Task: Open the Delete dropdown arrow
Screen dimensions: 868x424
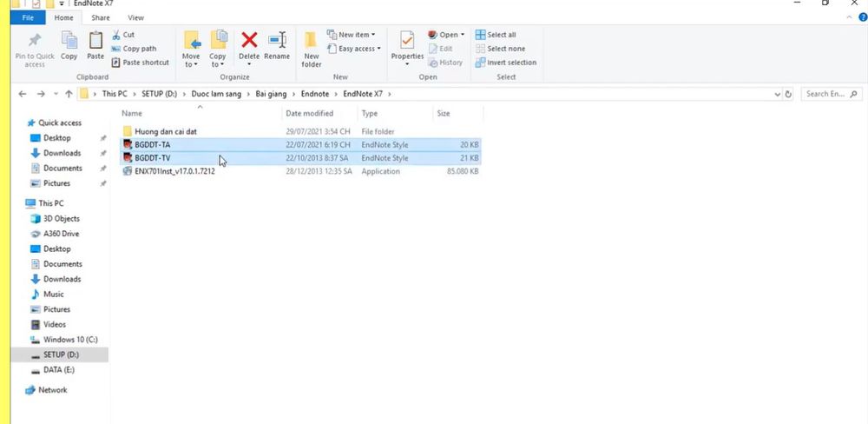Action: click(x=249, y=65)
